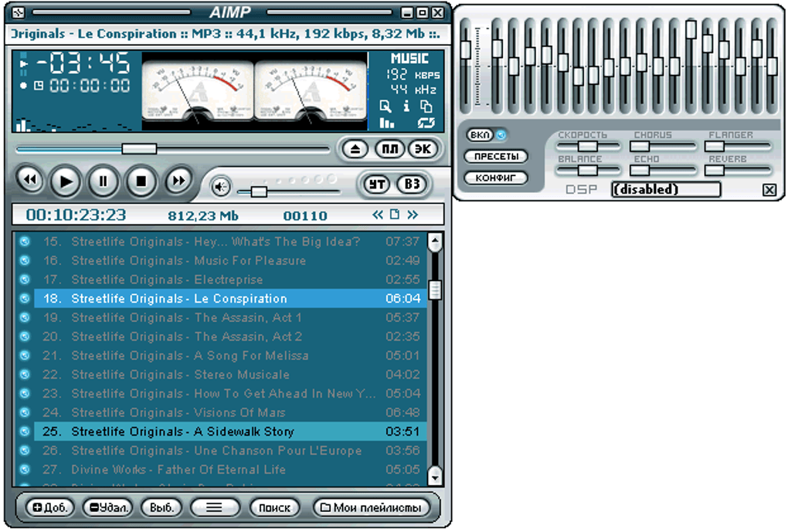Click the Удал. delete button
The height and width of the screenshot is (532, 788).
109,507
